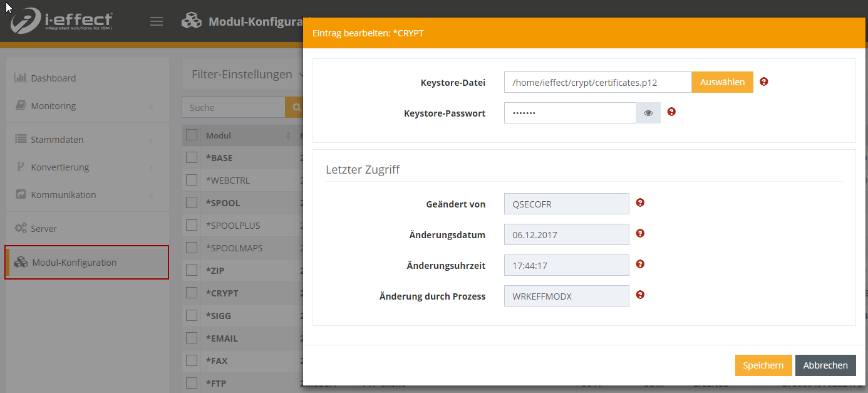
Task: Expand the Monitoring sidebar menu
Action: 53,106
